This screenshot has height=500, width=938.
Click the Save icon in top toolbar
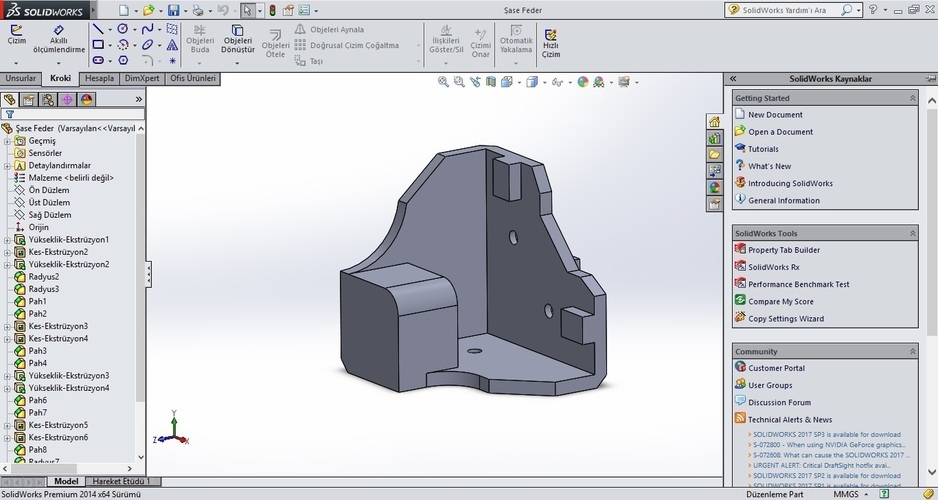point(173,10)
